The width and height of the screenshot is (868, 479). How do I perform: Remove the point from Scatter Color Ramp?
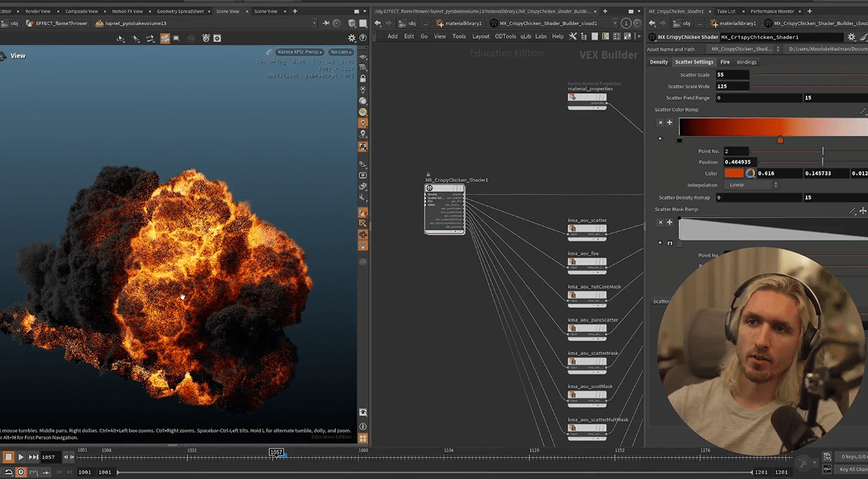point(660,122)
